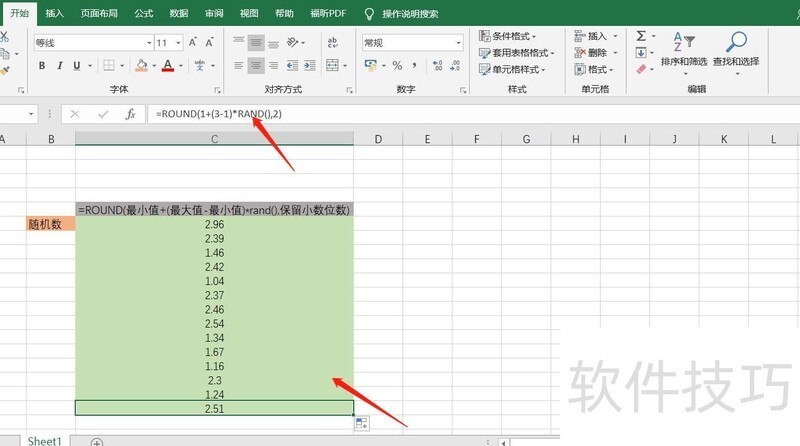Click inside the formula bar text
Viewport: 800px width, 446px height.
219,114
